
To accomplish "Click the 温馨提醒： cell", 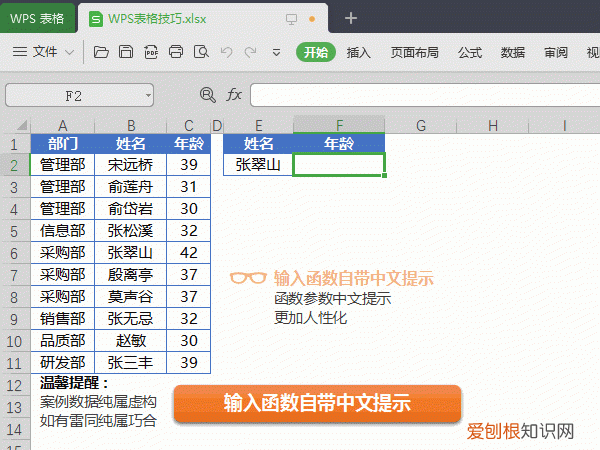I will pos(74,383).
